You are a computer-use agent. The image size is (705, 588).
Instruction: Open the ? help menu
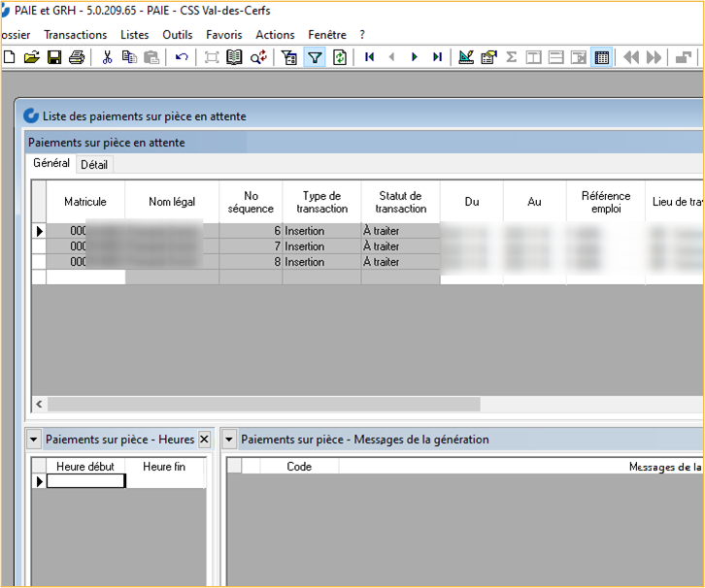click(362, 35)
